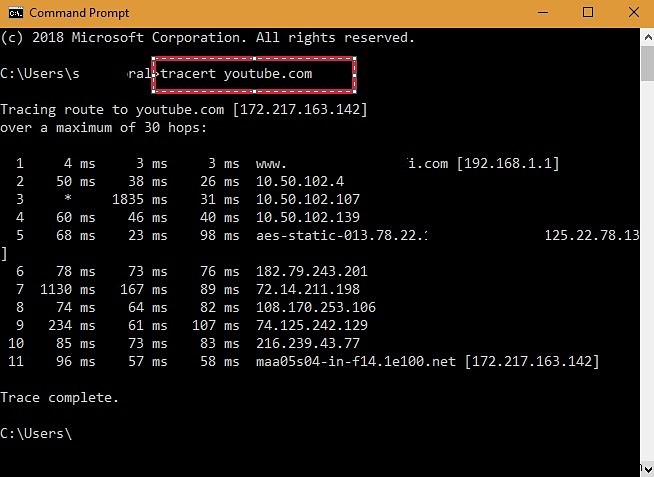The width and height of the screenshot is (654, 477).
Task: Click the final C:\Users\ prompt line
Action: pyautogui.click(x=37, y=433)
